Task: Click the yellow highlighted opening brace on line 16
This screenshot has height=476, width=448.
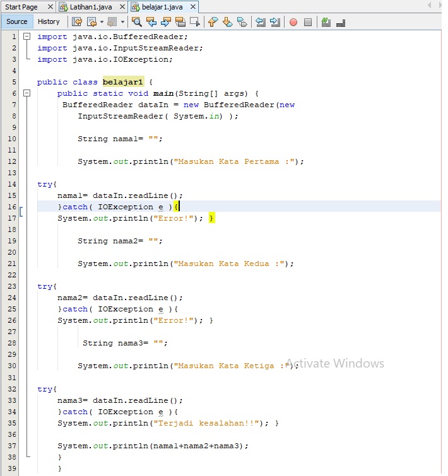Action: pos(176,207)
